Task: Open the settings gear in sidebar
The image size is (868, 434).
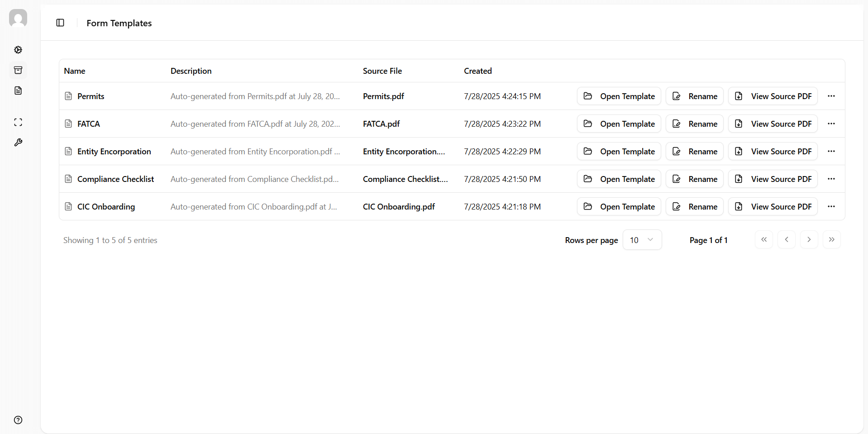Action: tap(18, 50)
